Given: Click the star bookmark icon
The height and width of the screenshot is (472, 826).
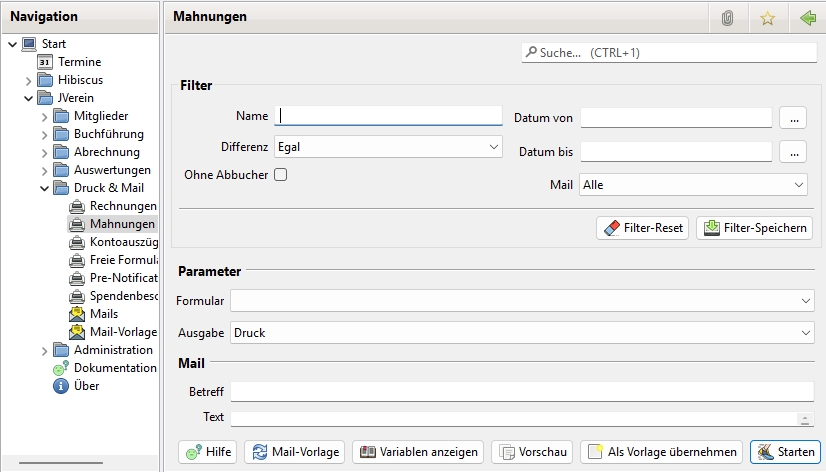Looking at the screenshot, I should 768,17.
